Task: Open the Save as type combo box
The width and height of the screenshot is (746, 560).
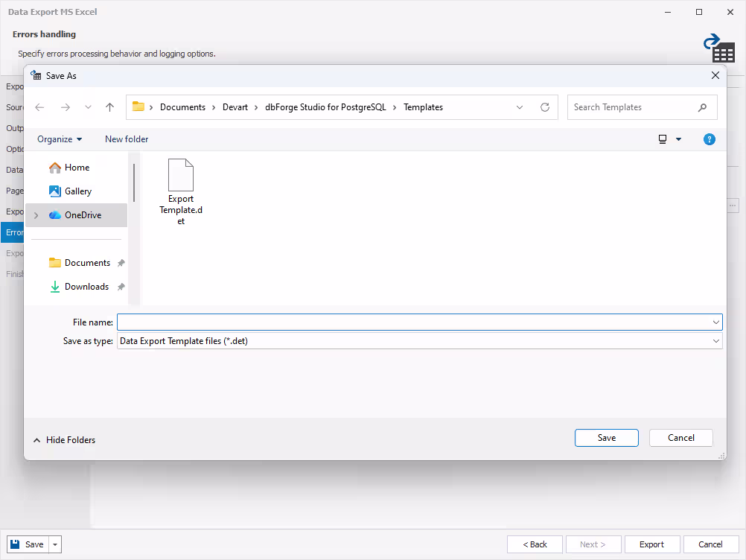Action: click(x=420, y=340)
